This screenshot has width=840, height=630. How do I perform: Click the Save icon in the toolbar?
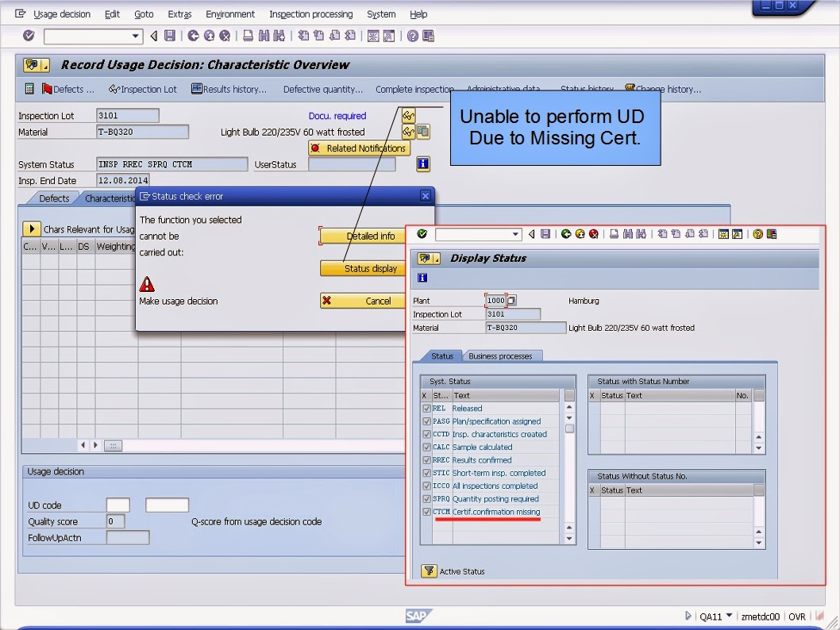point(169,36)
